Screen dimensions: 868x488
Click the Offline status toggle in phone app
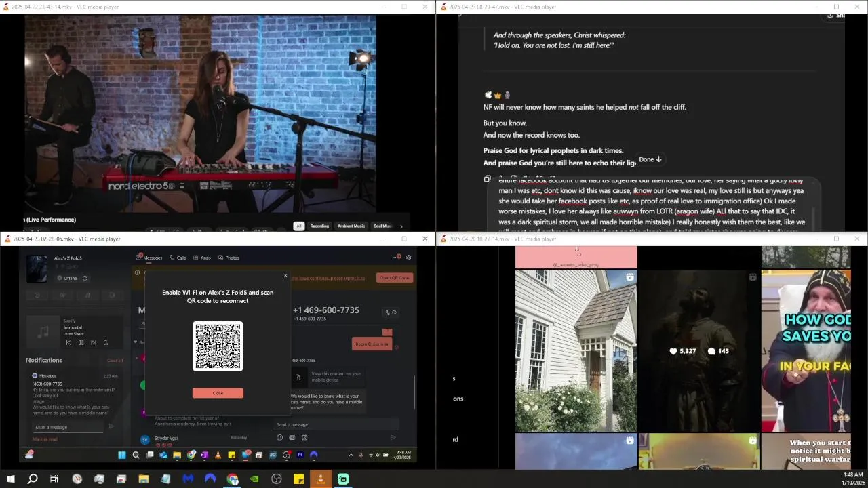tap(67, 278)
